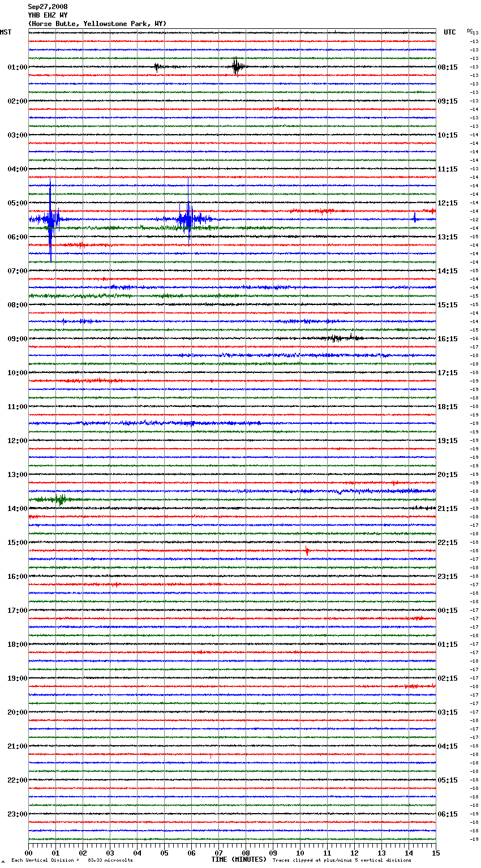This screenshot has height=868, width=481.
Task: Click the small red spike on the 15:15 trace
Action: 307,551
